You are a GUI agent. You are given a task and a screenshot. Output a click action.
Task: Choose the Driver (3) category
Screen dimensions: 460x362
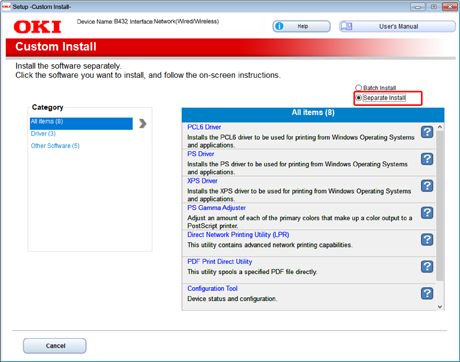coord(43,134)
